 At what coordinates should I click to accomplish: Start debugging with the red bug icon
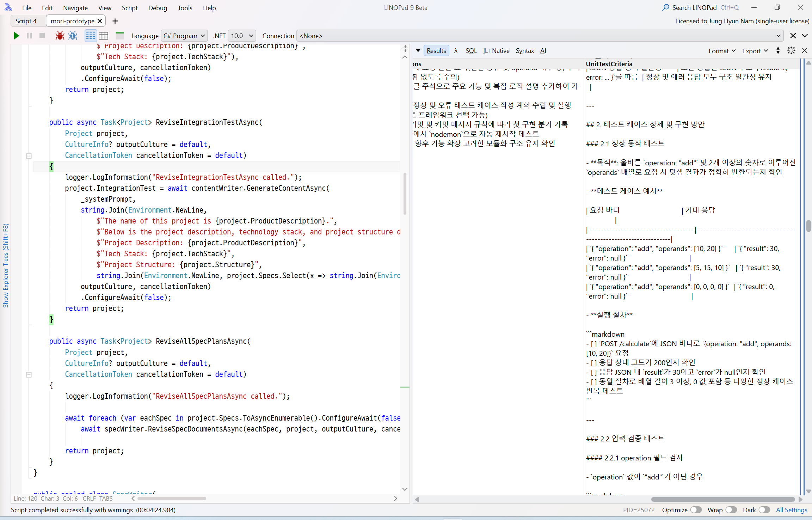60,36
